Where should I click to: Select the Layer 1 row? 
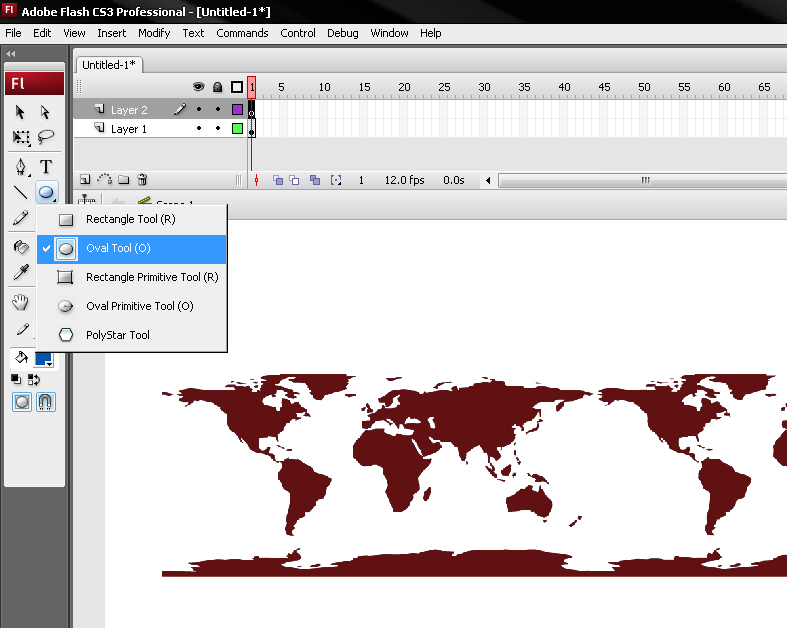pyautogui.click(x=160, y=129)
